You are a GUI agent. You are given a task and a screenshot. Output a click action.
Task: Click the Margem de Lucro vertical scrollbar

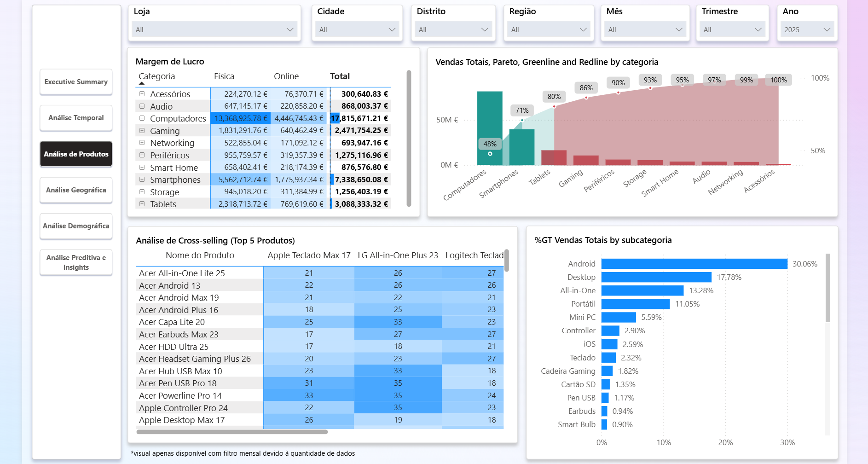409,138
